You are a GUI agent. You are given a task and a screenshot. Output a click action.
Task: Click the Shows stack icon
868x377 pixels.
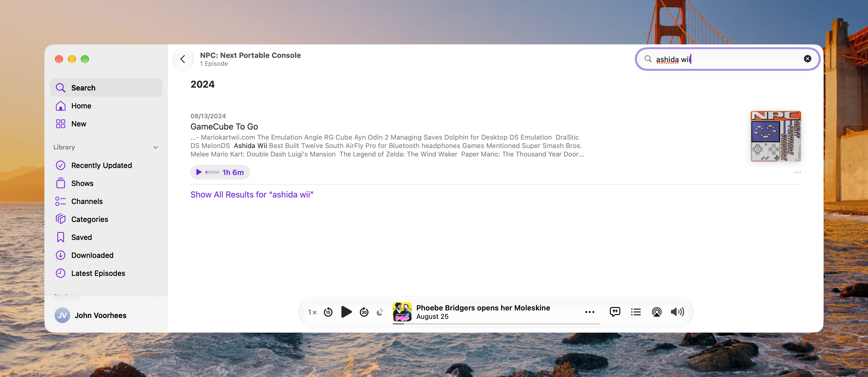pos(60,183)
